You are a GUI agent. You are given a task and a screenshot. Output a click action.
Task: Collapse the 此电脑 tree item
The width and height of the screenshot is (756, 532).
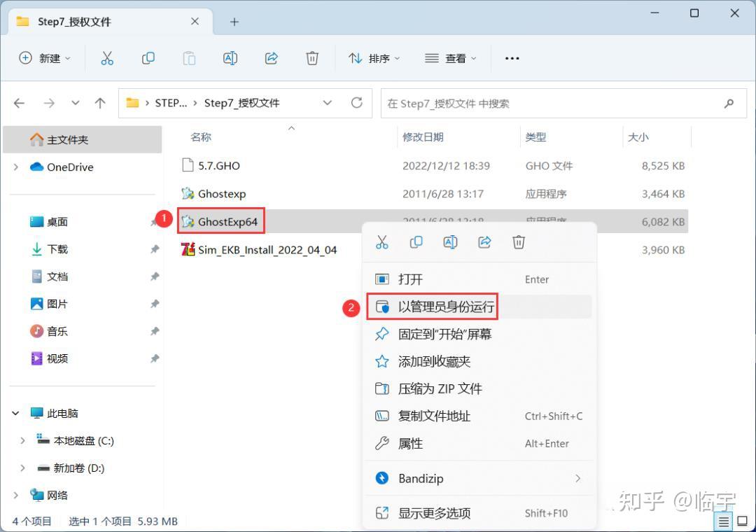(15, 413)
